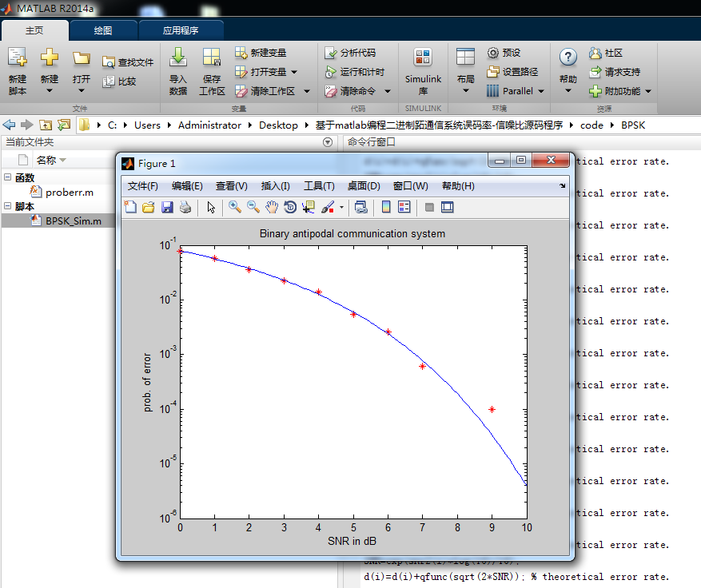Click Open File icon in Figure 1 toolbar
701x588 pixels.
click(149, 207)
